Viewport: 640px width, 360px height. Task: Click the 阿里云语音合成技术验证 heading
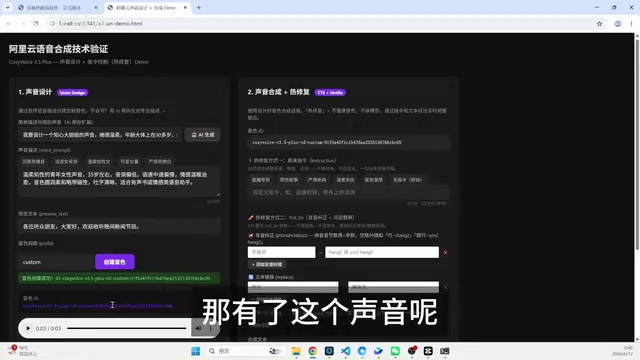[x=58, y=49]
